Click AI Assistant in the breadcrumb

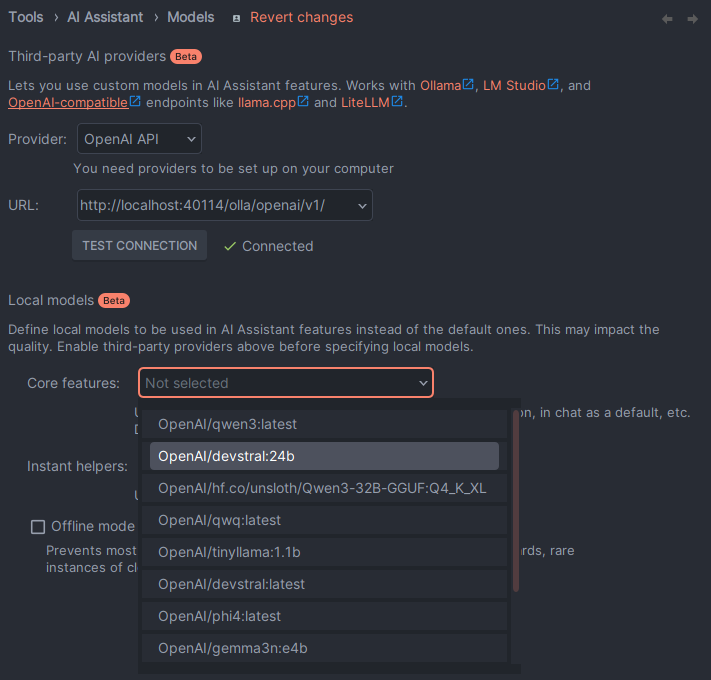tap(105, 17)
